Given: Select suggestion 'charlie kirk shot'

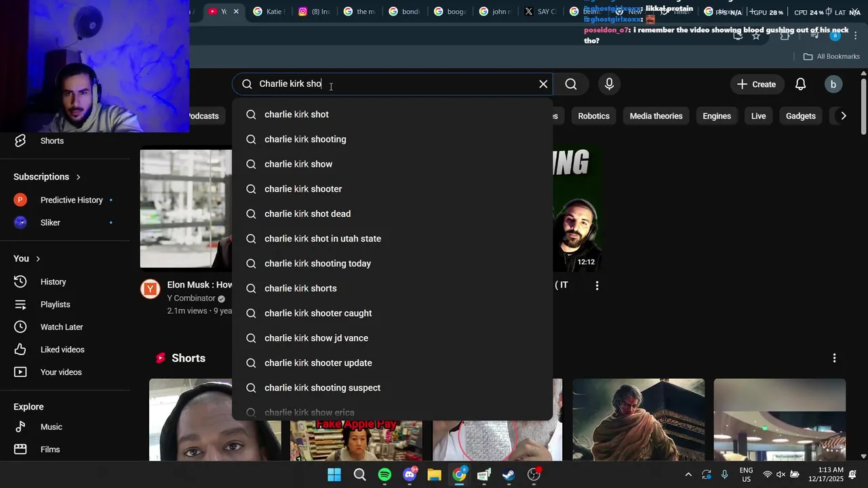Looking at the screenshot, I should coord(393,115).
